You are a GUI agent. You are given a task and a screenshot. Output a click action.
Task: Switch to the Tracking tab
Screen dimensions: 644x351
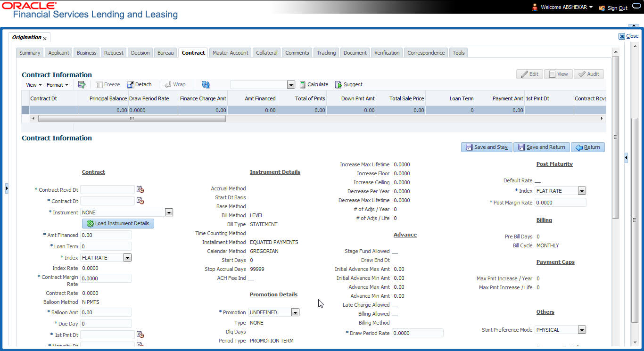[326, 53]
